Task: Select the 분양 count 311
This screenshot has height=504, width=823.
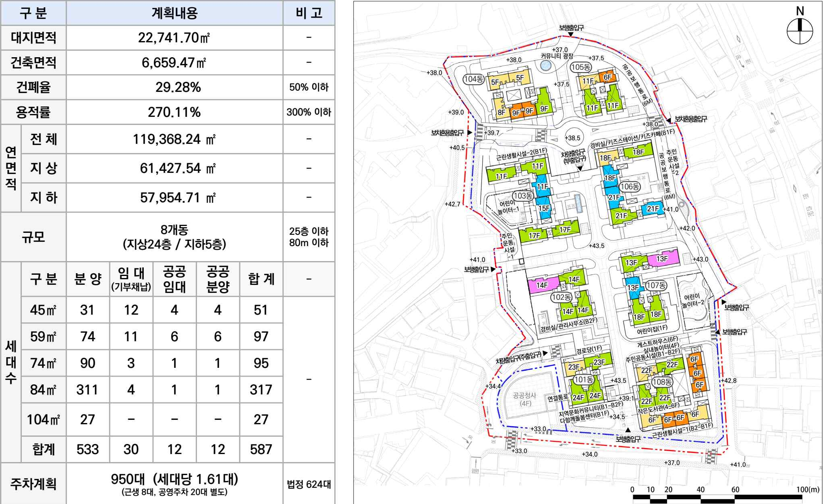Action: point(87,390)
